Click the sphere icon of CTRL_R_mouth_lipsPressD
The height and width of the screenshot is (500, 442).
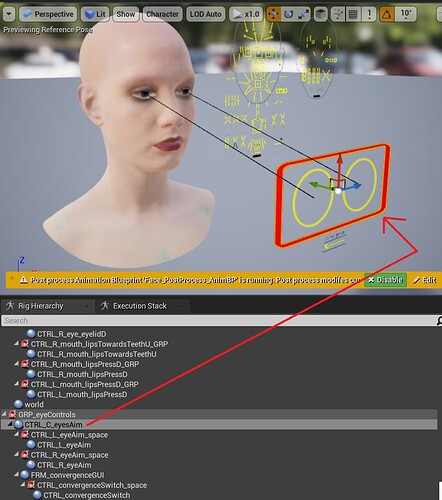pyautogui.click(x=31, y=374)
